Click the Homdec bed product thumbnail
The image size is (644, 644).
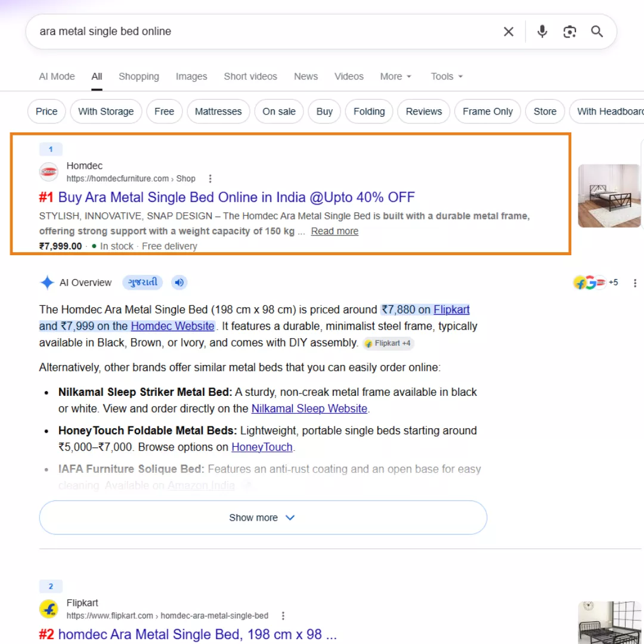(x=609, y=196)
